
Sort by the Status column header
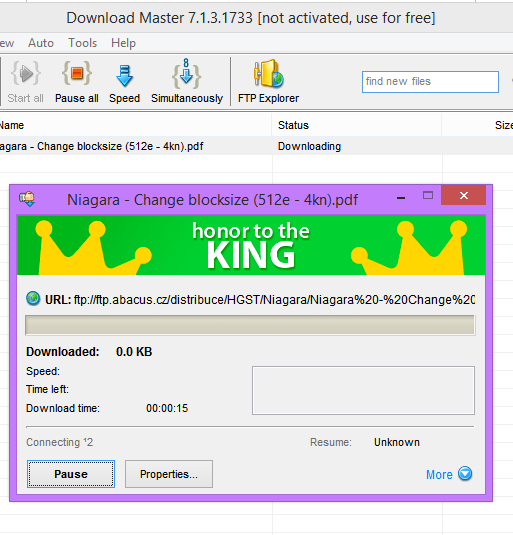click(x=357, y=125)
